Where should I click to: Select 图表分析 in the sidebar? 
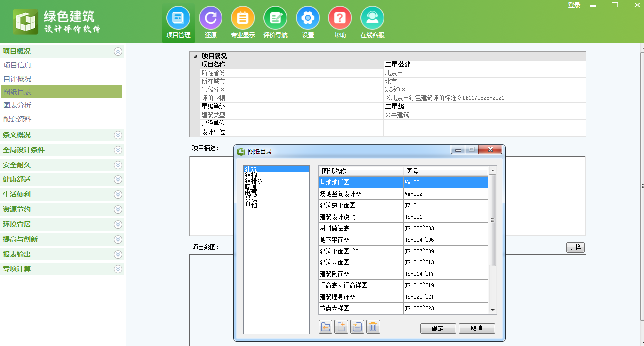point(61,105)
